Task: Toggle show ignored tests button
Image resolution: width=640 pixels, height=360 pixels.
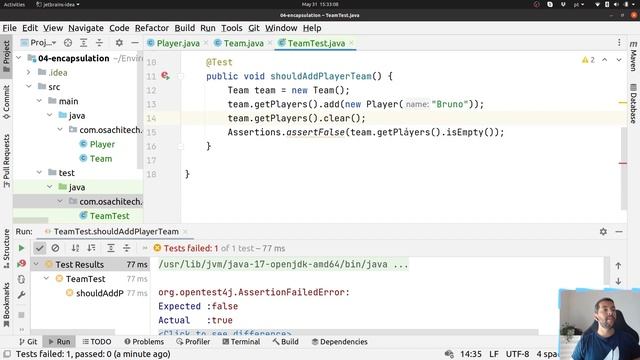Action: (x=55, y=248)
